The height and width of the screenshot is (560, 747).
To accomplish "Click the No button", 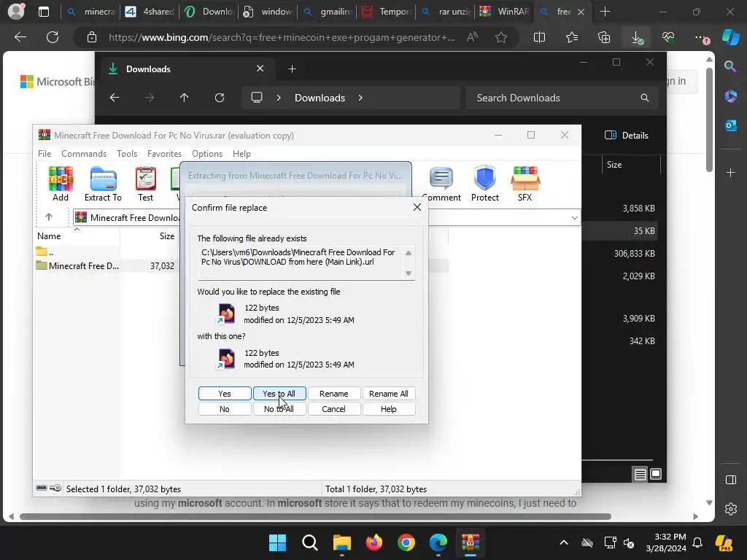I will (225, 408).
